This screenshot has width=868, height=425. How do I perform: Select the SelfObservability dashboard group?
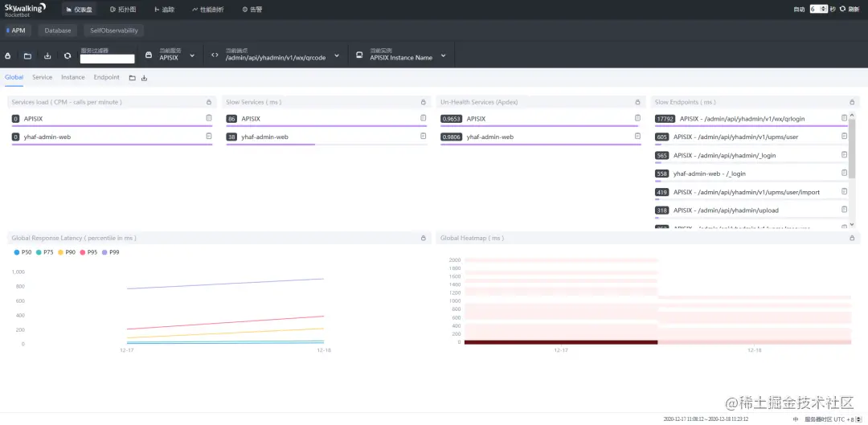113,31
